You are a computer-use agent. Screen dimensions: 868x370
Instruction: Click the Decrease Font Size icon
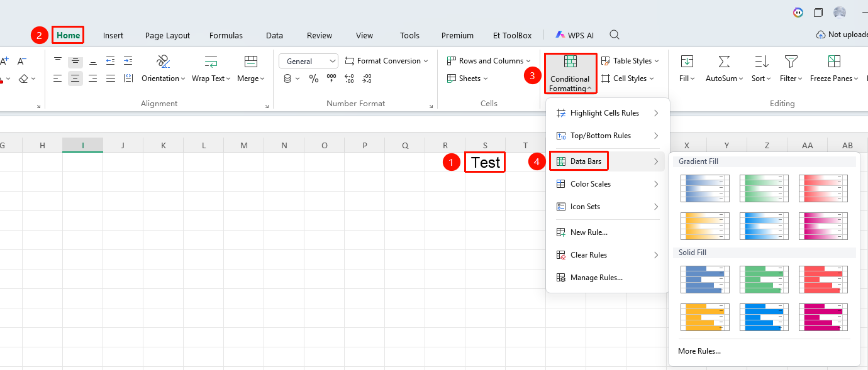(22, 61)
